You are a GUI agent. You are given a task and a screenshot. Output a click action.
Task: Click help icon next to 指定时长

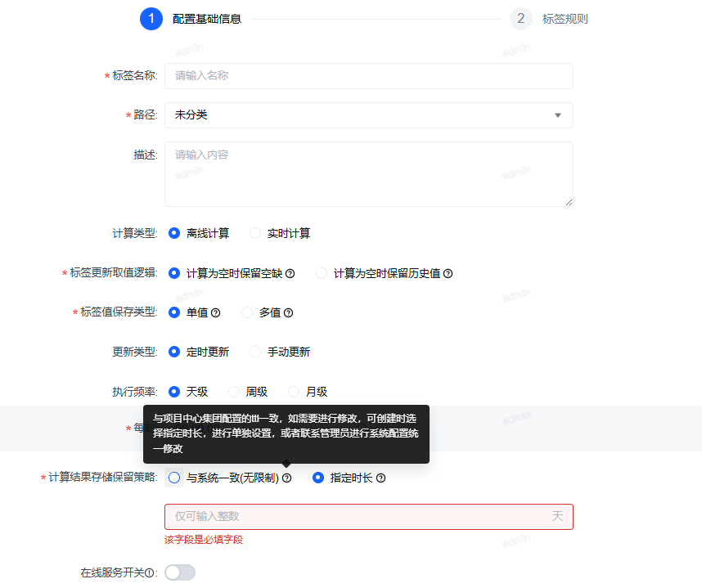tap(380, 478)
